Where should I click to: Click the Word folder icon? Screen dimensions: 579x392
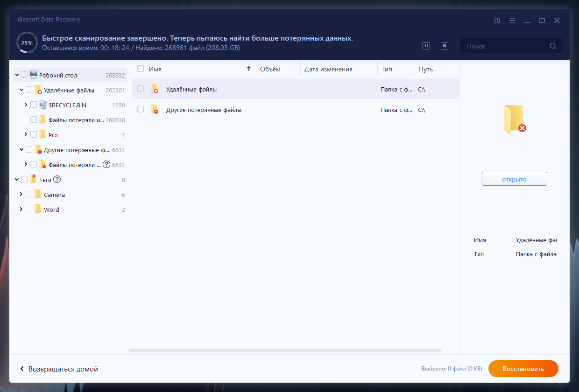38,209
